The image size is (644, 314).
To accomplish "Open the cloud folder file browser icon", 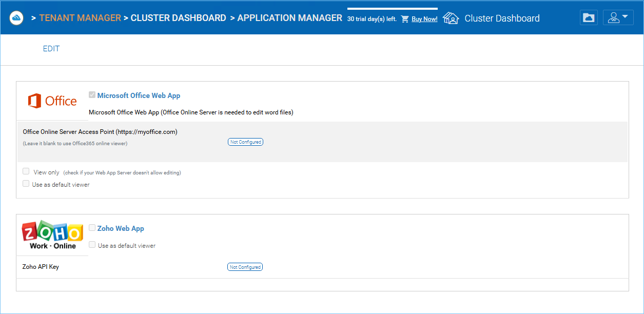I will (x=589, y=17).
